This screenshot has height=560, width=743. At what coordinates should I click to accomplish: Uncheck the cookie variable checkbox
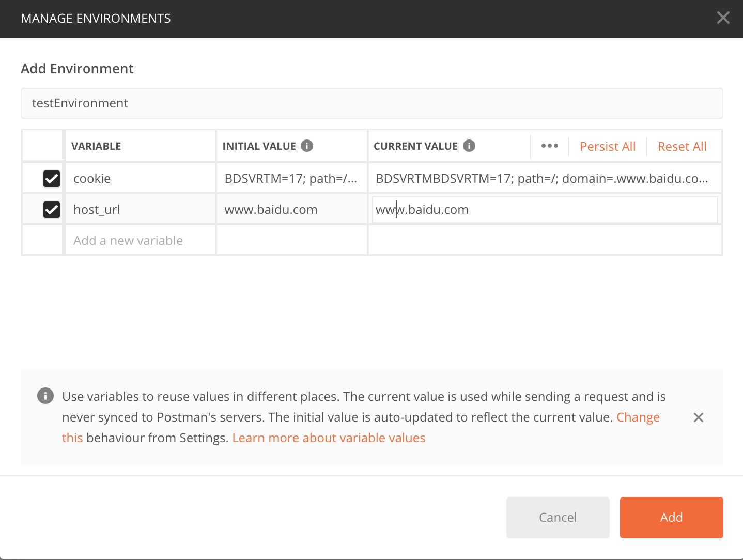click(52, 179)
